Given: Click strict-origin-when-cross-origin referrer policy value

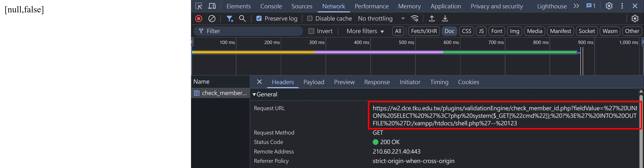Looking at the screenshot, I should 413,161.
